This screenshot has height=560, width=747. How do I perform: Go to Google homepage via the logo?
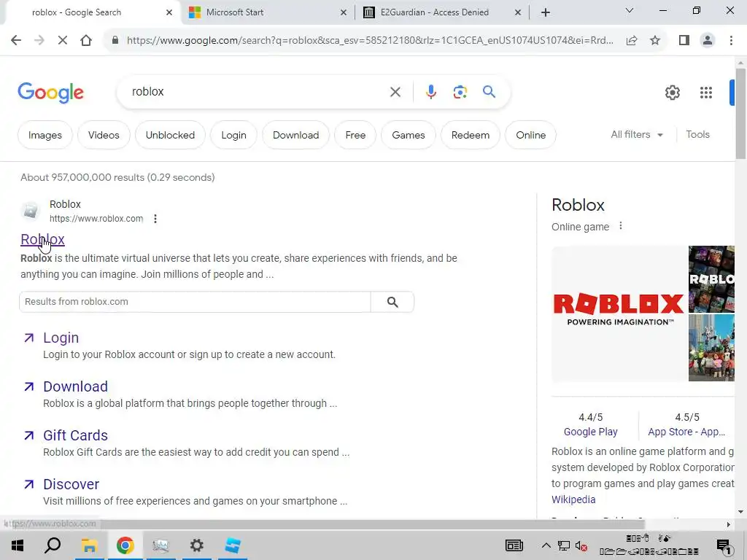[50, 93]
